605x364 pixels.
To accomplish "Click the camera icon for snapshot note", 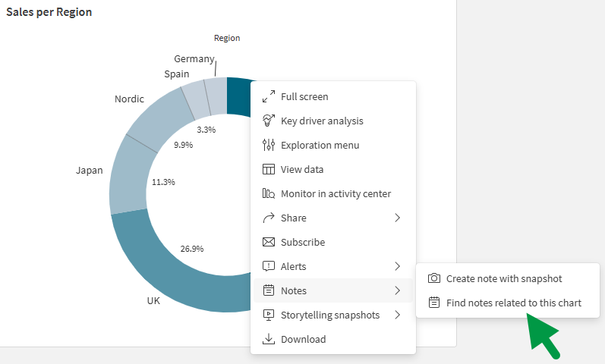I will click(x=433, y=279).
